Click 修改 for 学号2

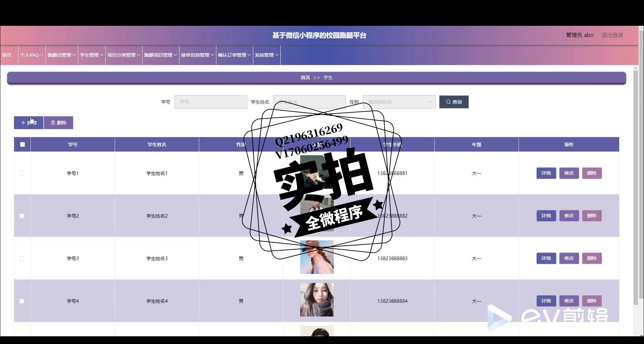click(x=569, y=216)
